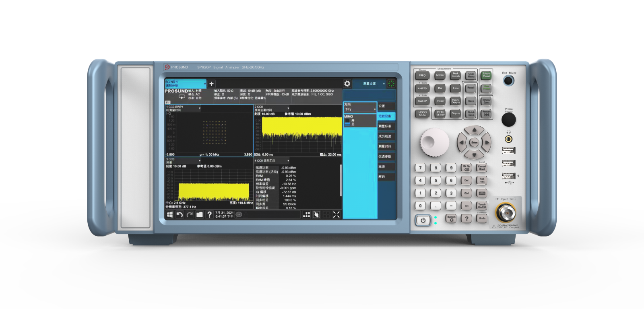Click the Windows start icon on screen
644x309 pixels.
[x=170, y=215]
